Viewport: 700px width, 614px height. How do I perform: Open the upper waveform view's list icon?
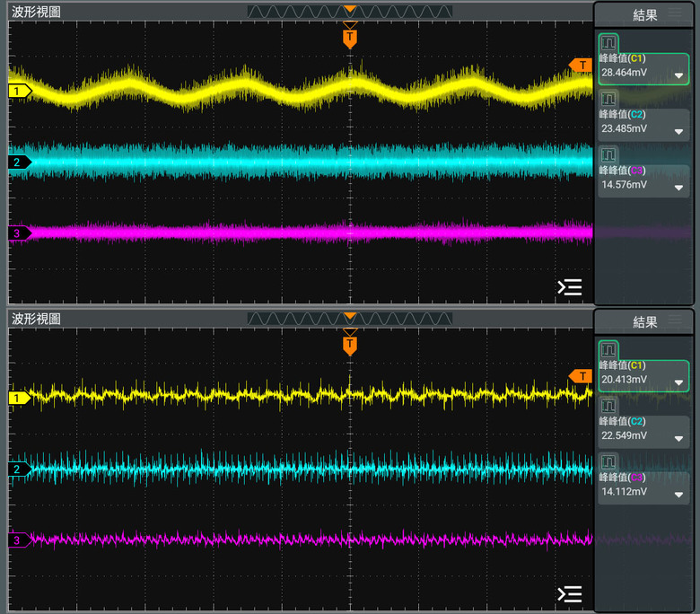(570, 287)
